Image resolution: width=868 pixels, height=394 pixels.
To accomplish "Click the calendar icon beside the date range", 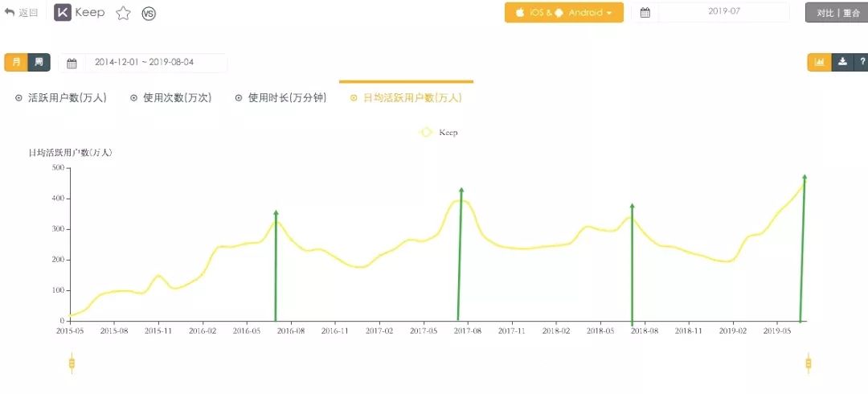I will [72, 64].
